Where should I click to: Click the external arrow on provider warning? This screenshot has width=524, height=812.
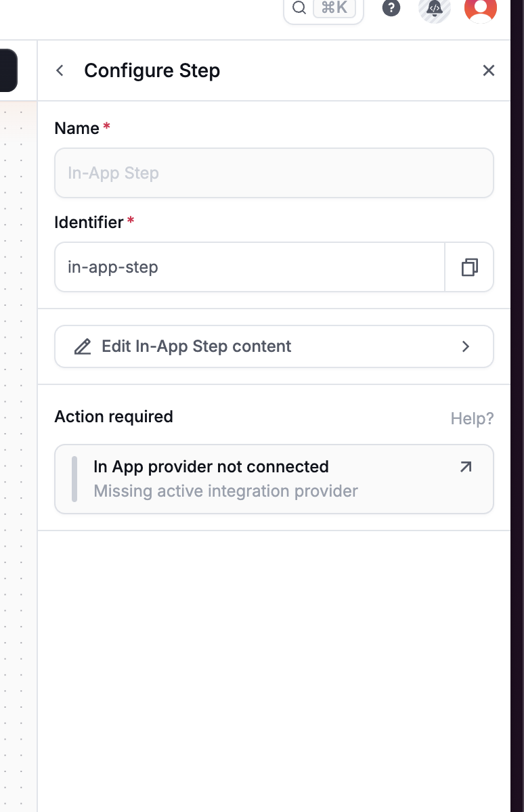click(x=466, y=467)
